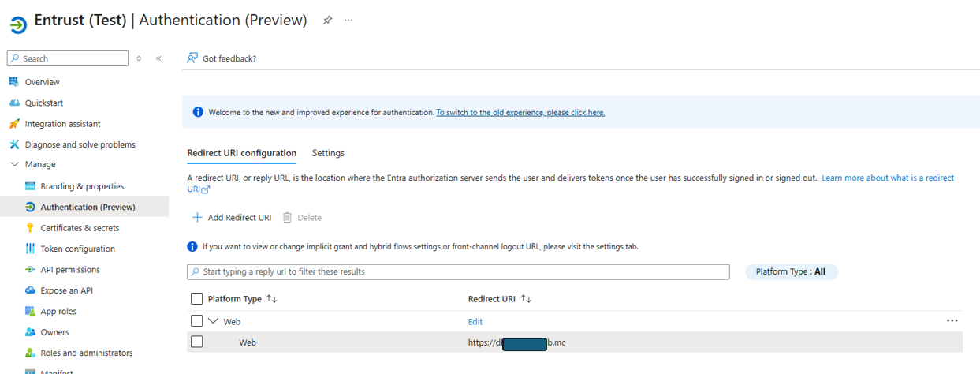This screenshot has width=980, height=374.
Task: Open row actions ellipsis for Web platform
Action: coord(952,321)
